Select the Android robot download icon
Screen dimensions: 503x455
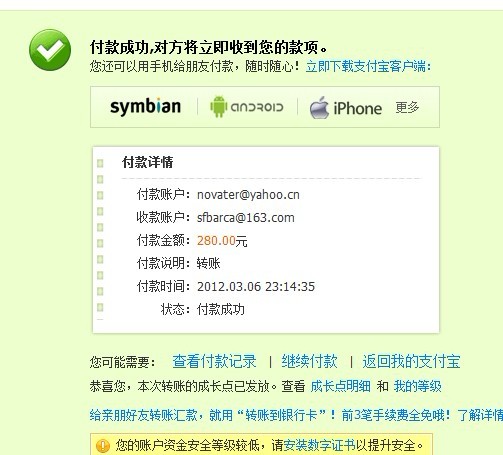tap(219, 107)
